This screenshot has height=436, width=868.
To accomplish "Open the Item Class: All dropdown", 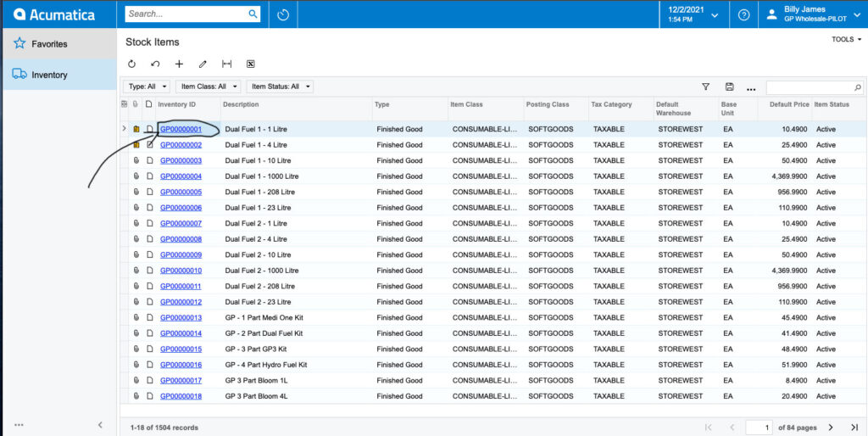I will click(x=209, y=87).
